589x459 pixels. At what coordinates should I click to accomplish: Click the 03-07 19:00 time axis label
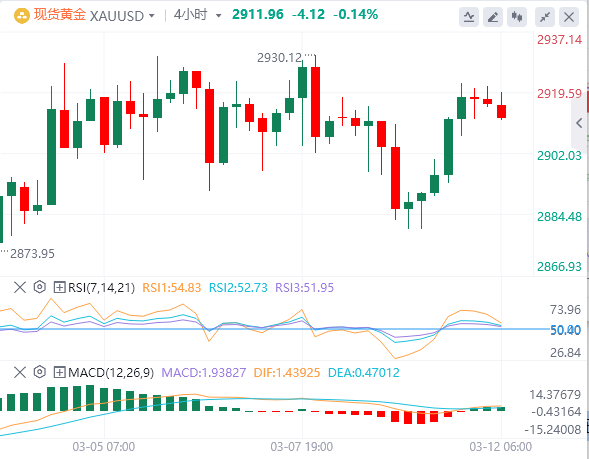click(x=302, y=447)
